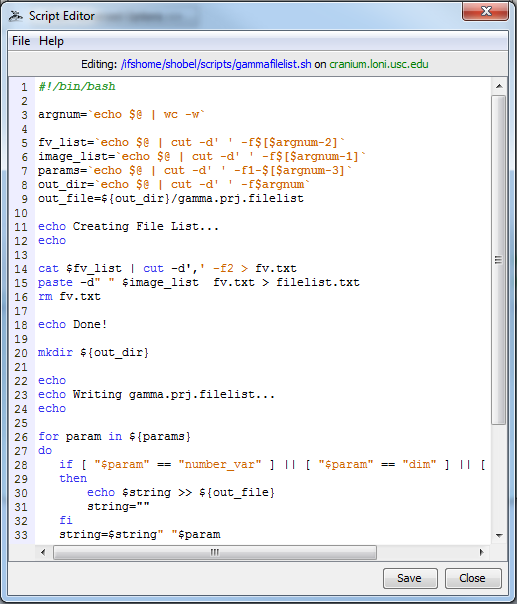517x605 pixels.
Task: Click line number 20 in the gutter
Action: (x=21, y=353)
